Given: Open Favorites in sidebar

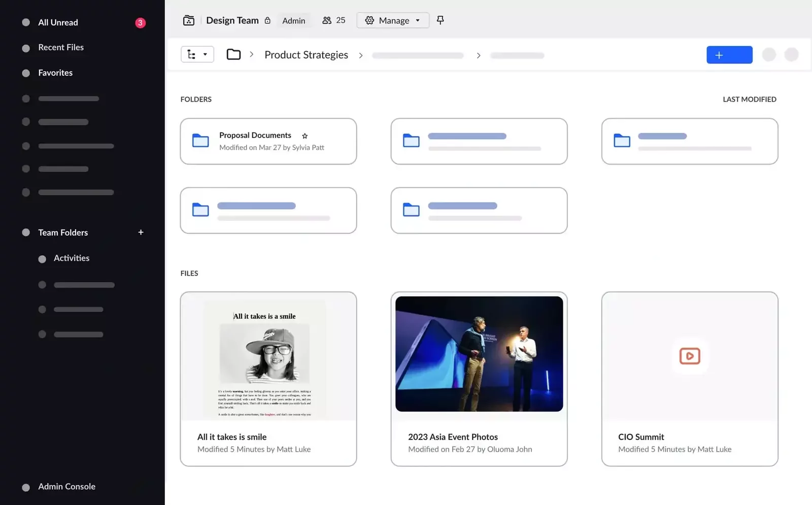Looking at the screenshot, I should coord(55,73).
